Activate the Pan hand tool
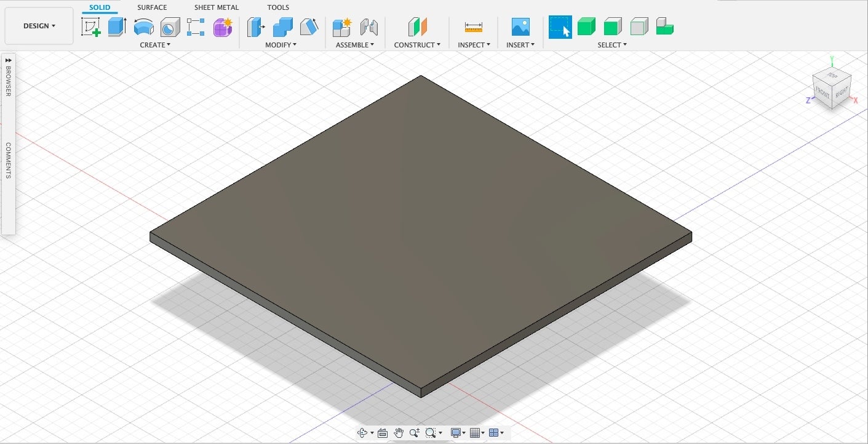868x444 pixels. point(399,433)
